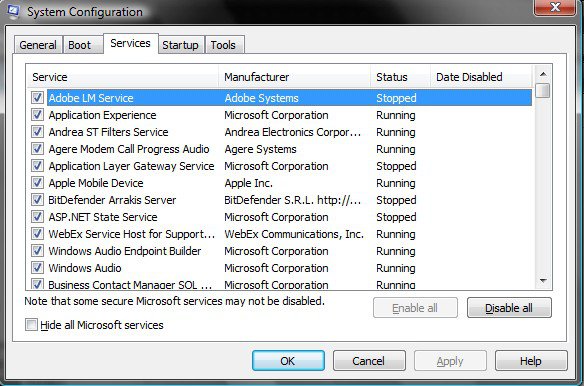Uncheck the Windows Audio service checkbox
This screenshot has height=386, width=584.
(x=37, y=268)
